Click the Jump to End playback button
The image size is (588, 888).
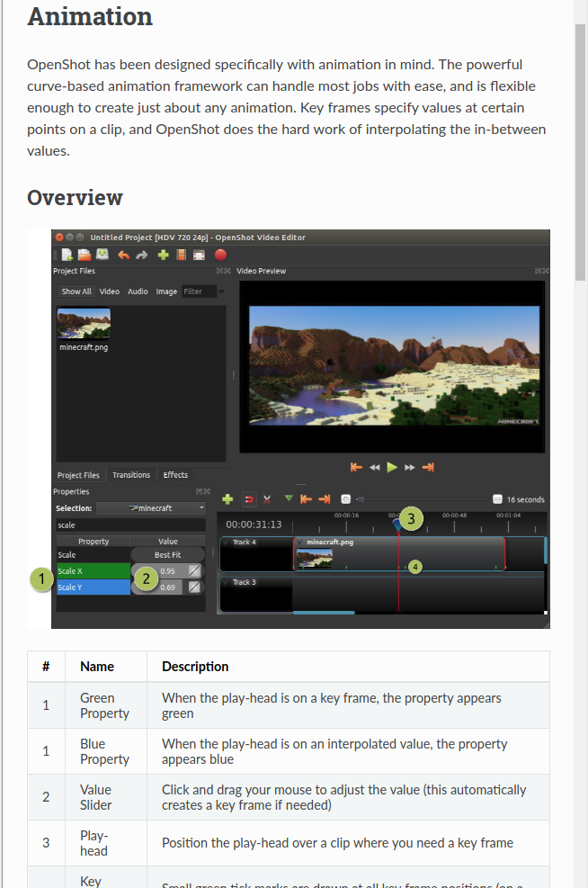(x=428, y=467)
